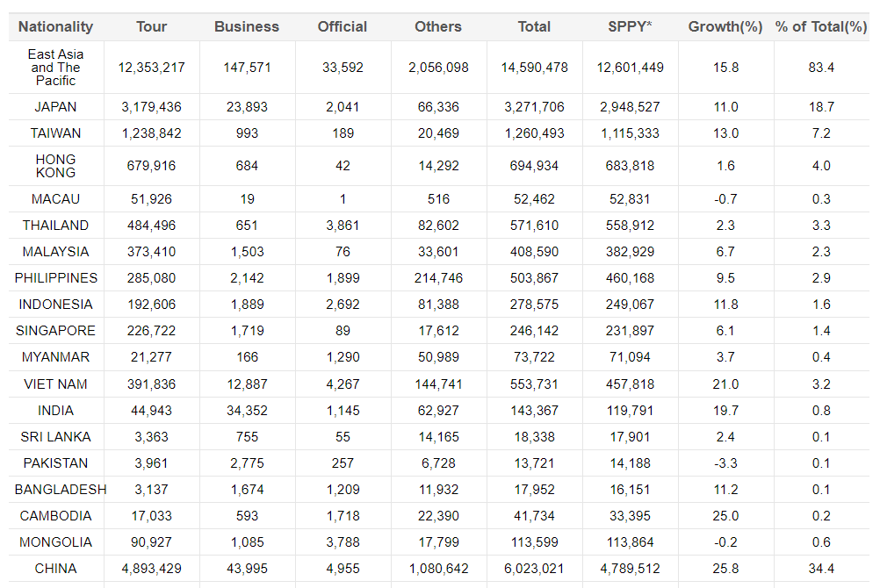Click the Tour column header
This screenshot has width=880, height=588.
tap(151, 27)
